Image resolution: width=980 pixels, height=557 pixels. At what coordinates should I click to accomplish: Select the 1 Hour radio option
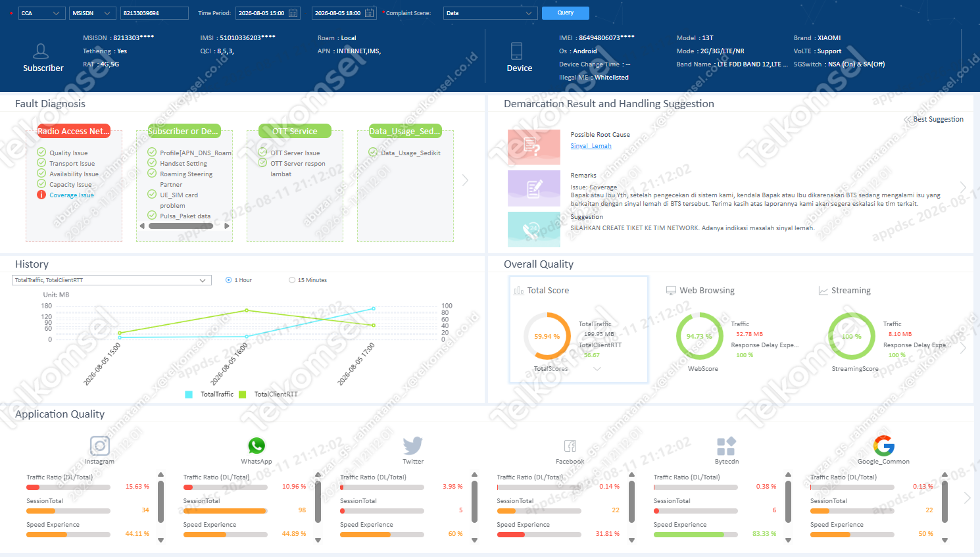228,280
